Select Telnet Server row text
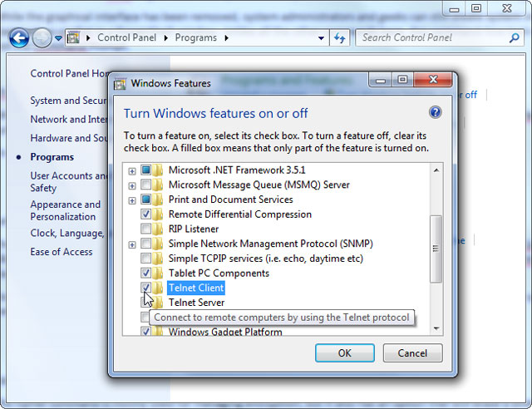 196,303
